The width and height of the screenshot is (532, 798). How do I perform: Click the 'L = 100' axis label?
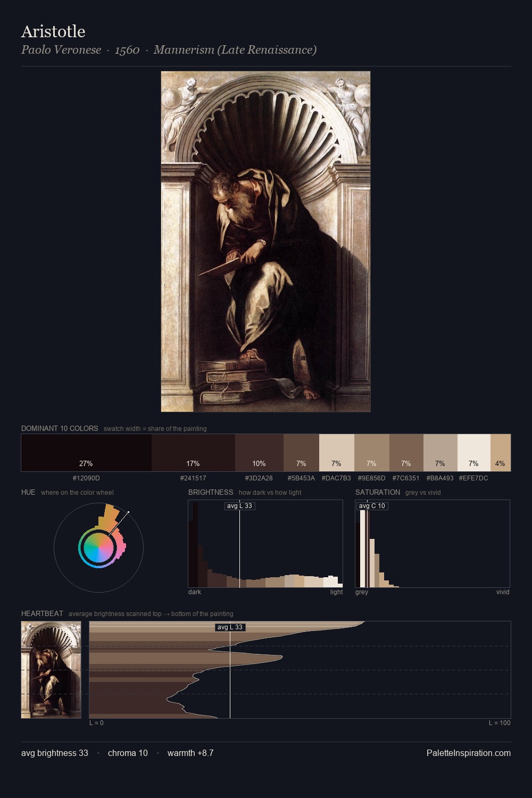[500, 723]
